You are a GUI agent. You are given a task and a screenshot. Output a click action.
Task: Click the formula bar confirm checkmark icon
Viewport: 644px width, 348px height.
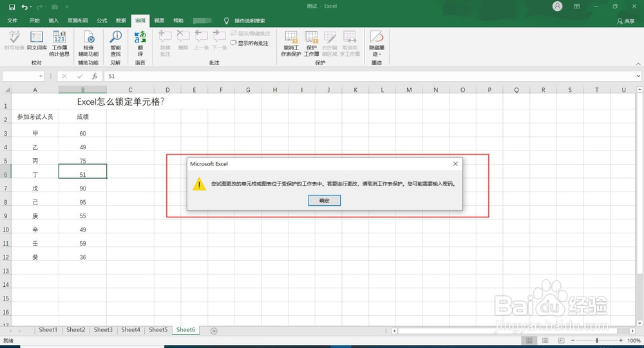(80, 77)
